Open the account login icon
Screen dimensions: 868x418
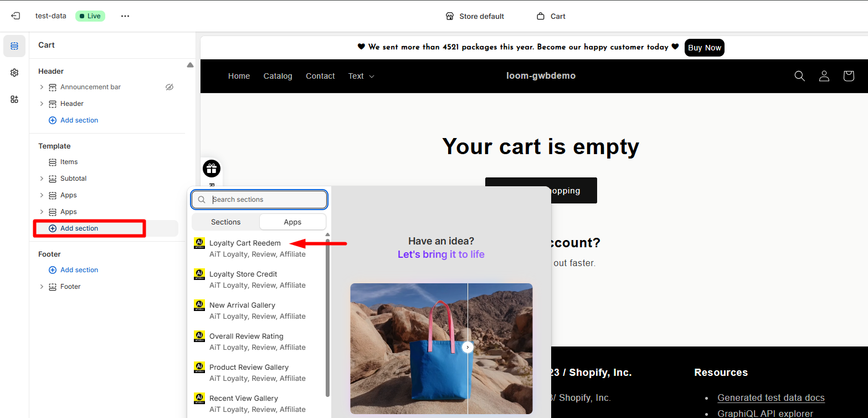[824, 76]
